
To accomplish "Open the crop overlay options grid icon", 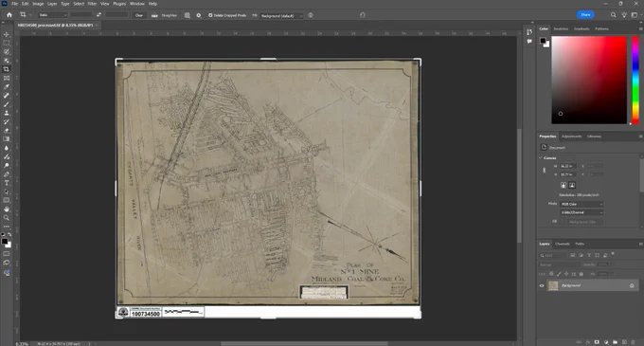I will (188, 15).
